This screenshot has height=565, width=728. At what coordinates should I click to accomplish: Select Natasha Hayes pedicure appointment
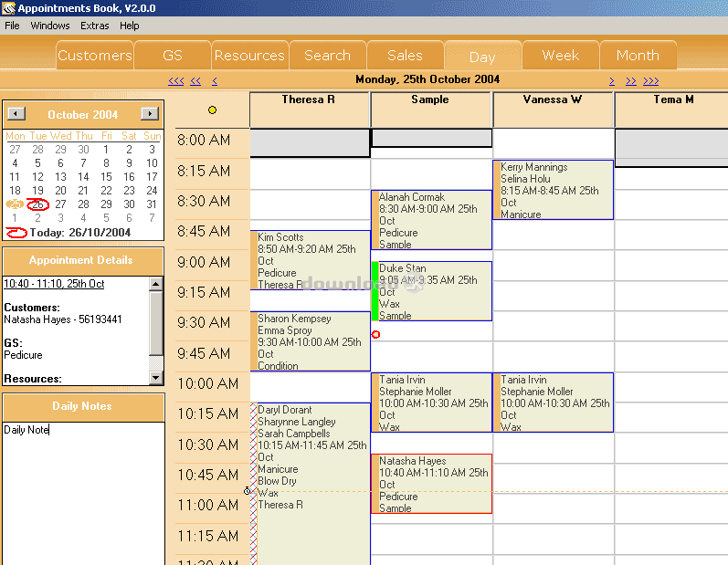(434, 484)
